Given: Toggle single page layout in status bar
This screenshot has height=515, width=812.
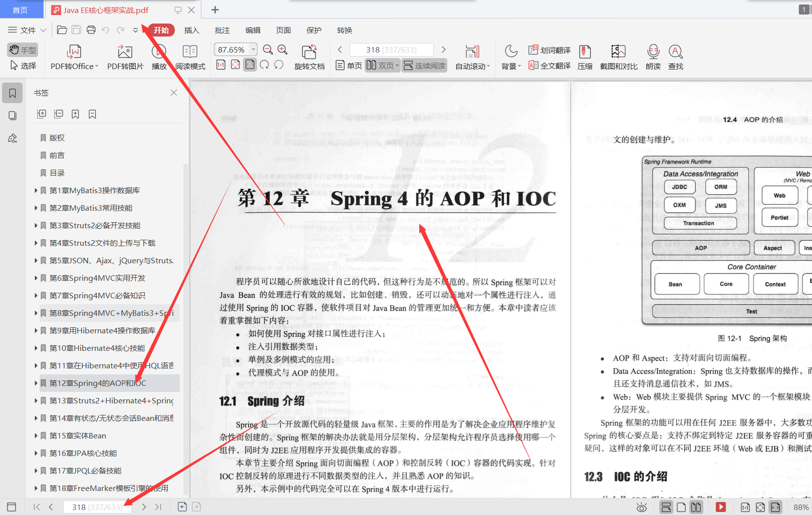Looking at the screenshot, I should [681, 507].
